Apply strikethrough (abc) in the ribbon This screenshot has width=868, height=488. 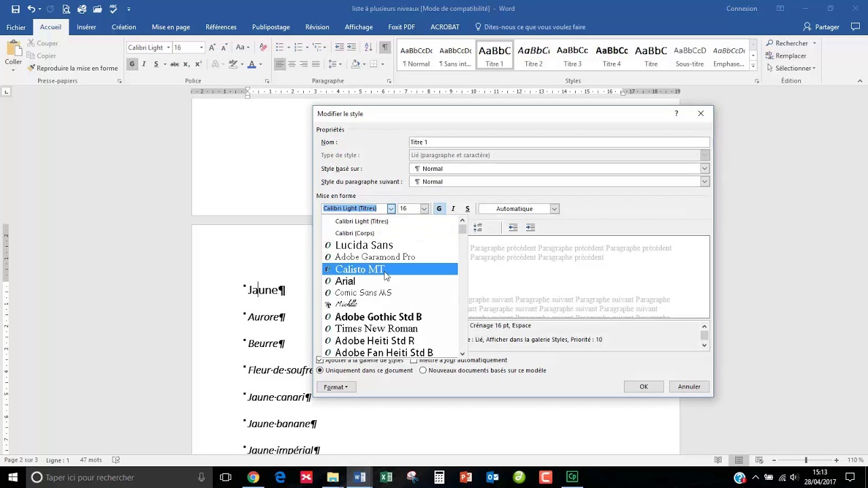[x=174, y=64]
